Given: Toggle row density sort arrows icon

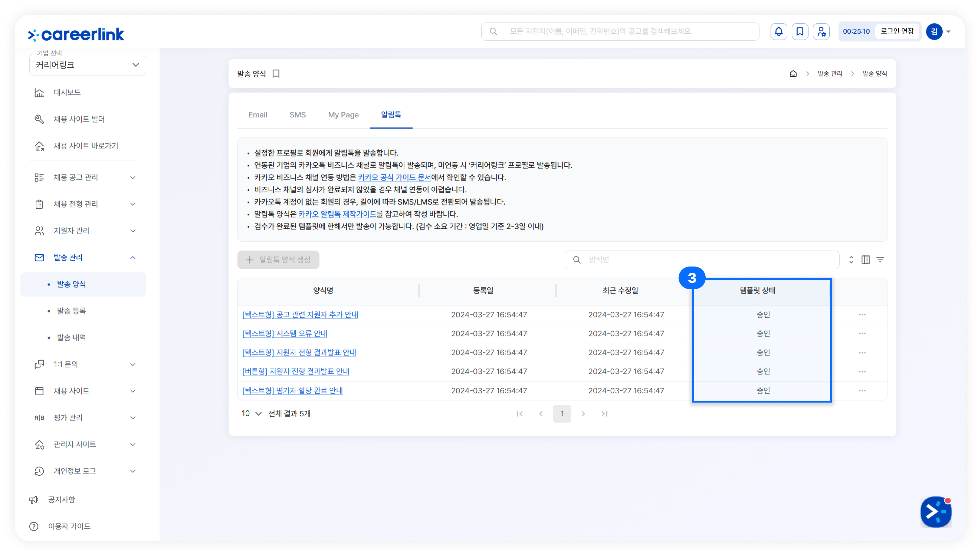Looking at the screenshot, I should [851, 260].
